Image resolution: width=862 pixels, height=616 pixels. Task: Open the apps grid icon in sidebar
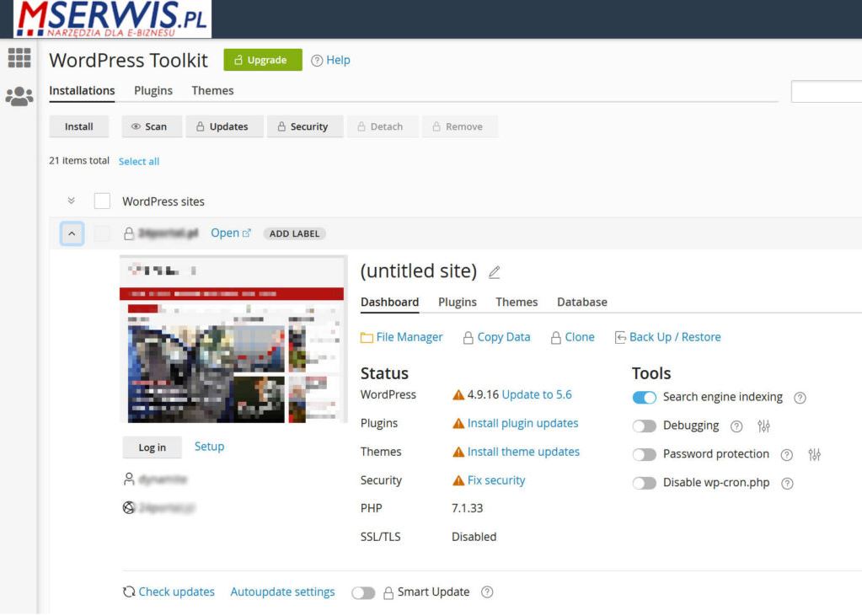click(19, 57)
